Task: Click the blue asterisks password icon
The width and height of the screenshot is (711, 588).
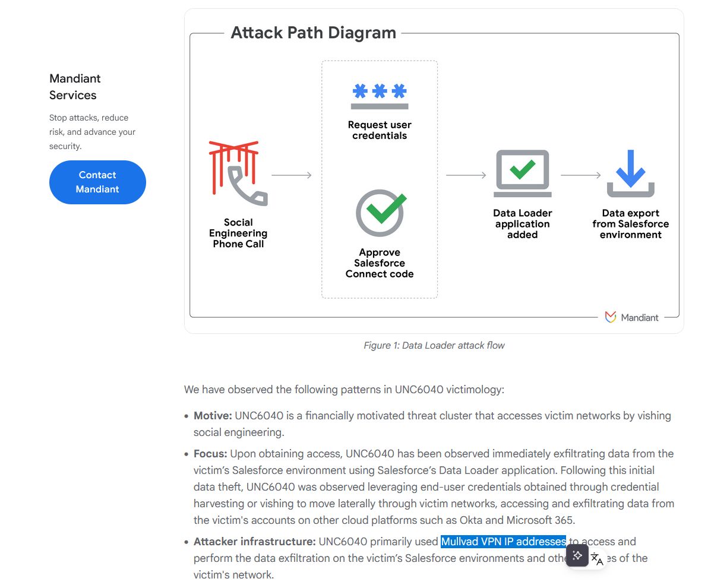Action: pos(380,96)
